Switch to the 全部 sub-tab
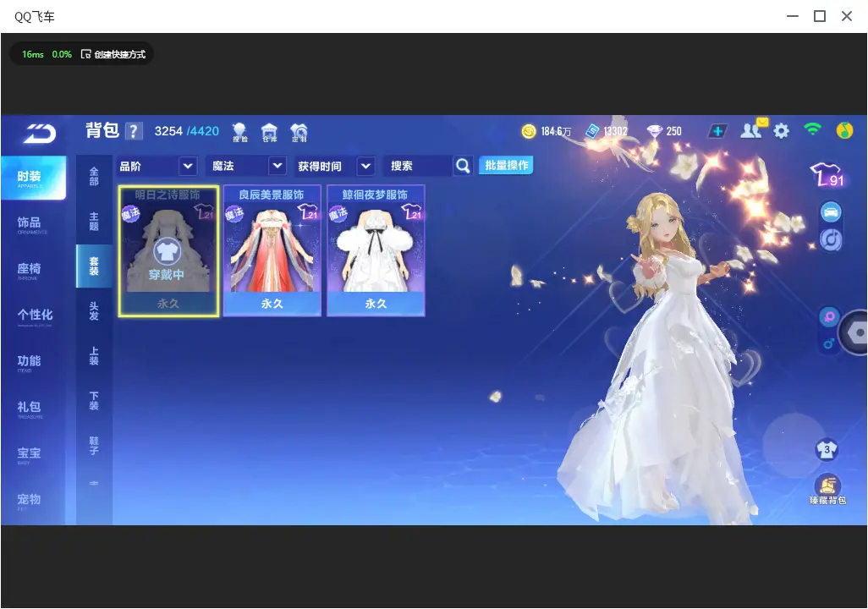 pos(94,177)
